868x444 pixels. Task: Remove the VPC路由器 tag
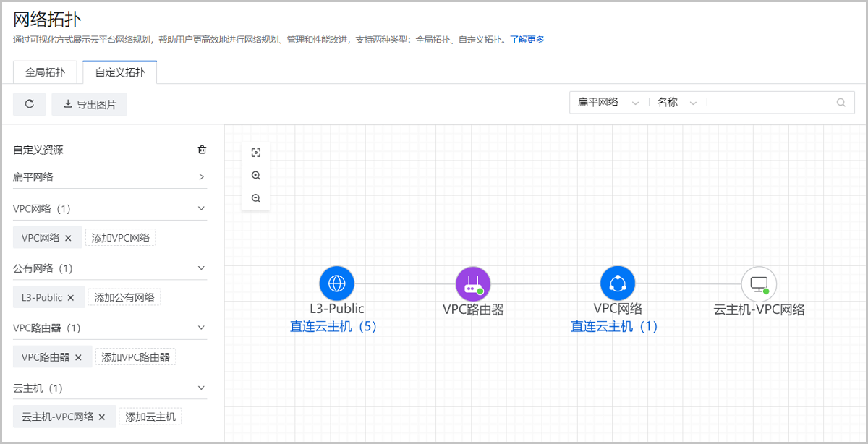click(78, 357)
